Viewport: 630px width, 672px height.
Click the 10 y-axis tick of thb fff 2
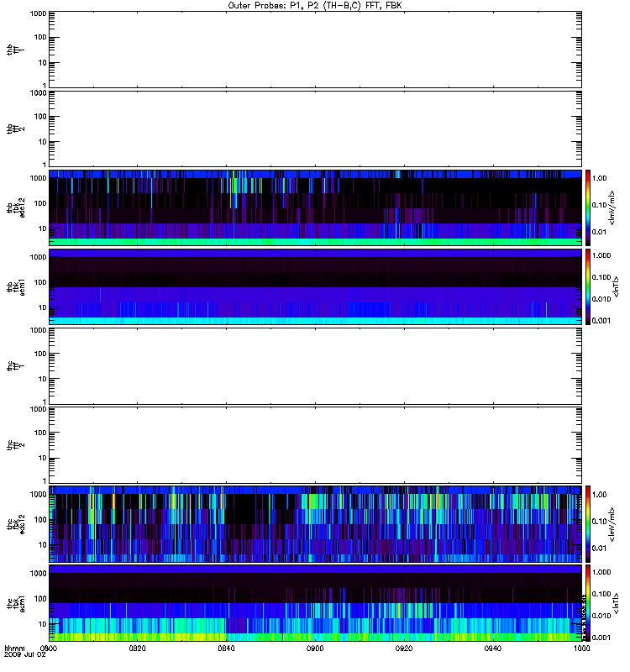tap(43, 142)
